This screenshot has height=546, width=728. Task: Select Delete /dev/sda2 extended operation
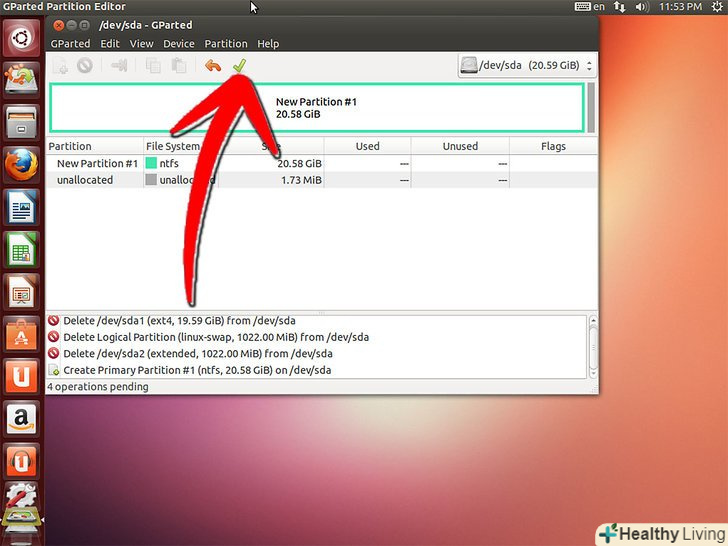point(317,354)
